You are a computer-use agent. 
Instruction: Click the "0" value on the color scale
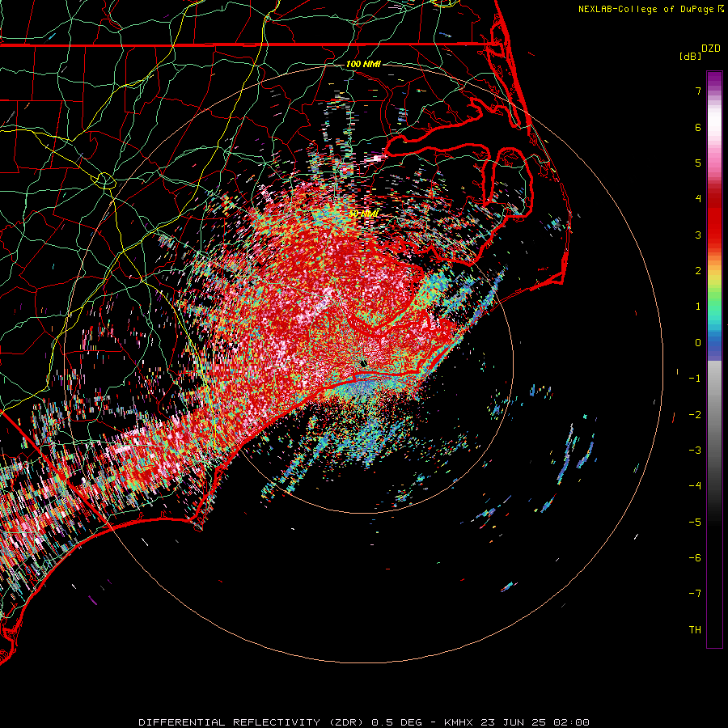tap(698, 343)
